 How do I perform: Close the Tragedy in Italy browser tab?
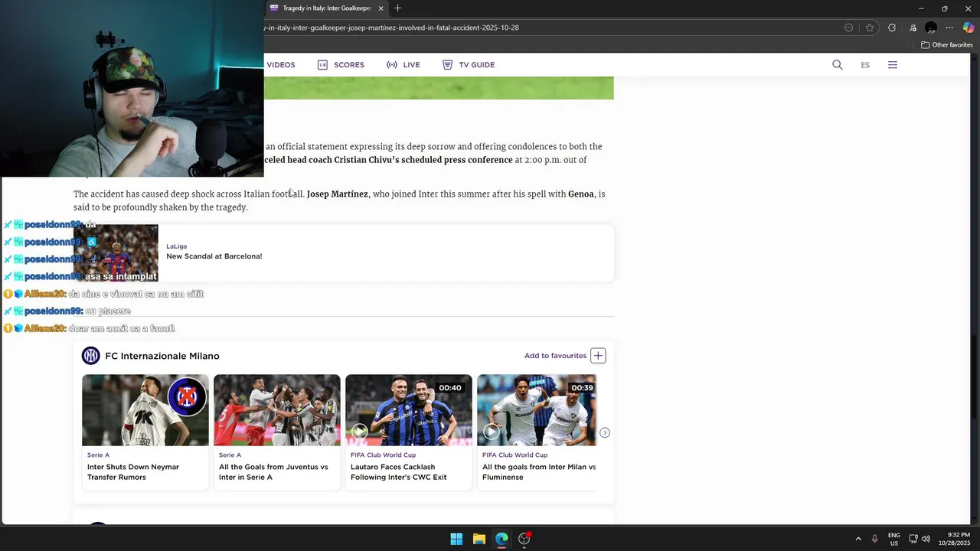pyautogui.click(x=381, y=8)
